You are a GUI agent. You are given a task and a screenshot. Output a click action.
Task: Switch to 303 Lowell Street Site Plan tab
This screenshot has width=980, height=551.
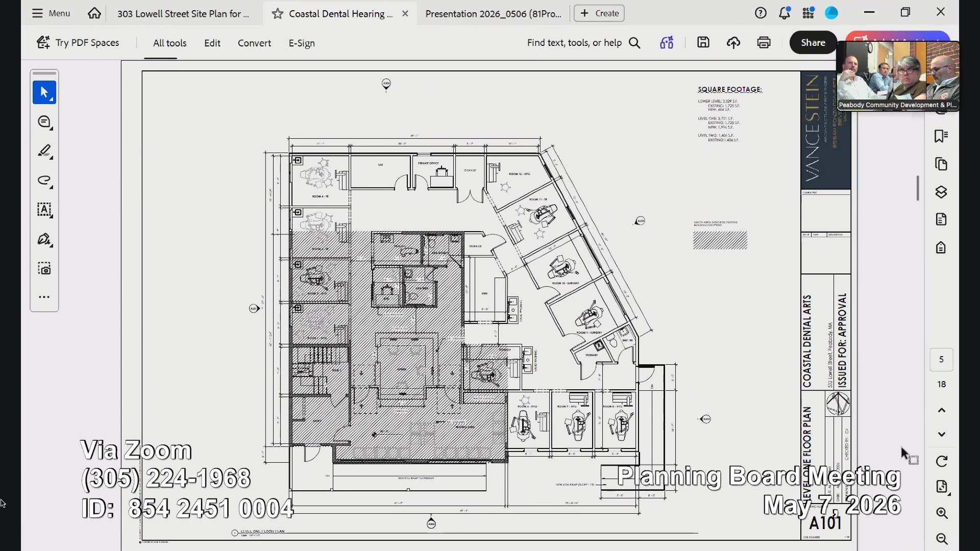tap(183, 14)
